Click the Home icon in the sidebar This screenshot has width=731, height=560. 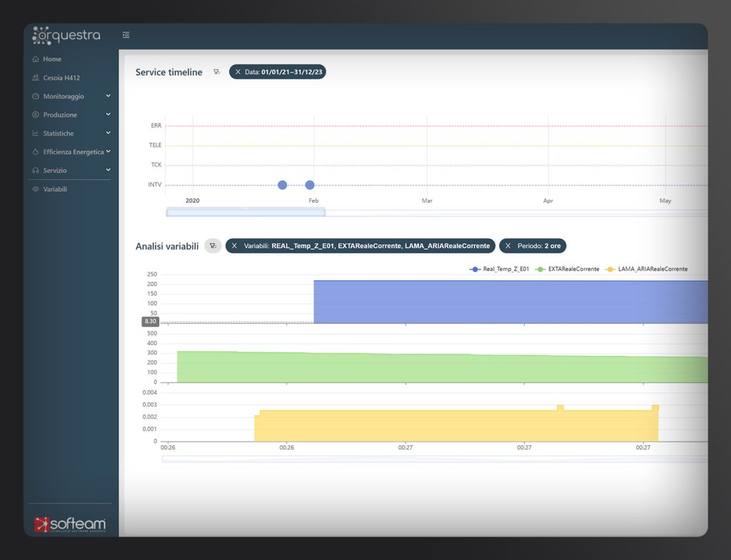37,58
